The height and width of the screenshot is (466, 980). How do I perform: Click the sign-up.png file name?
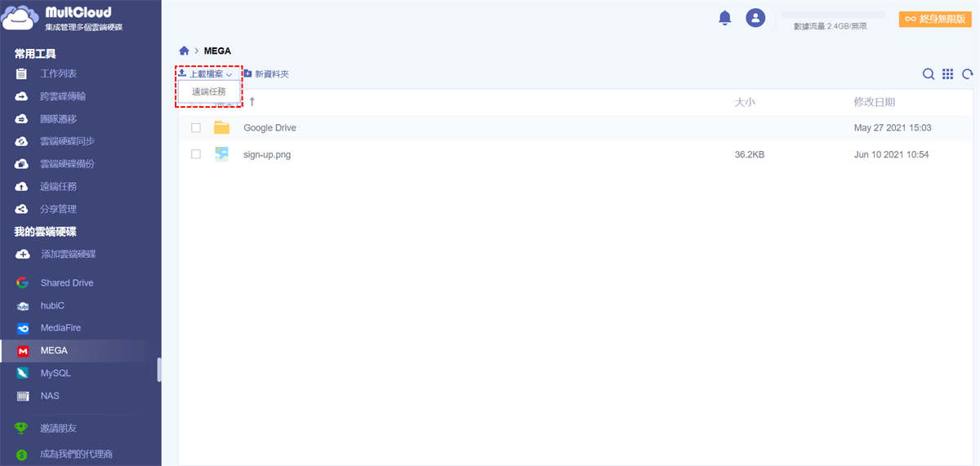(267, 154)
